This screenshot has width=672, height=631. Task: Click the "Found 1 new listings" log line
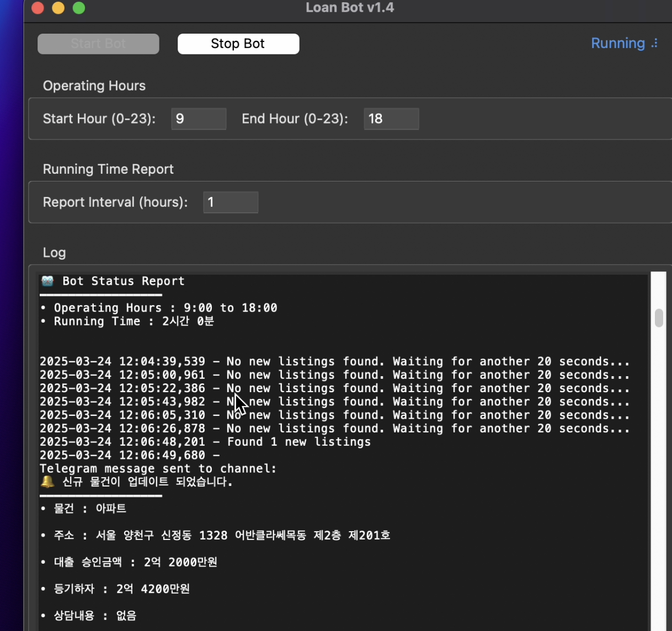click(298, 442)
